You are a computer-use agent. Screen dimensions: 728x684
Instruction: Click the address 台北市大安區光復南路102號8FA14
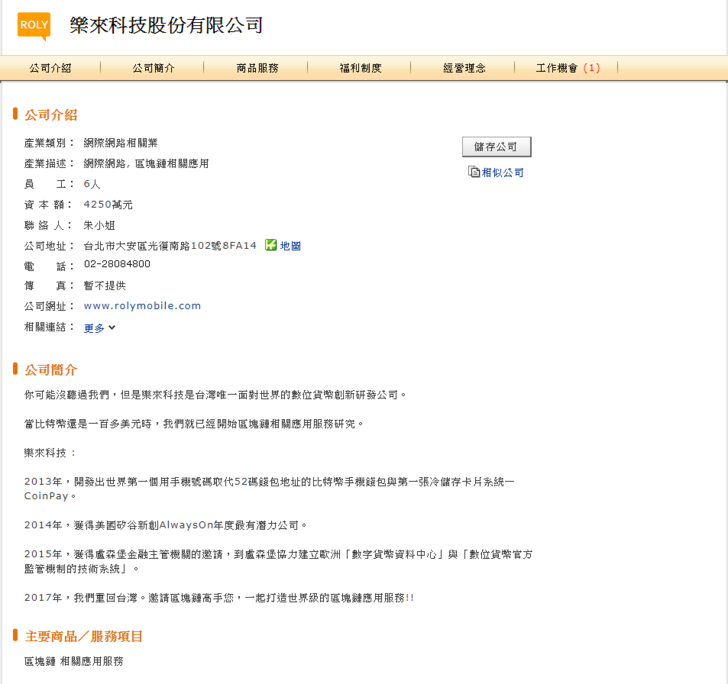[170, 246]
